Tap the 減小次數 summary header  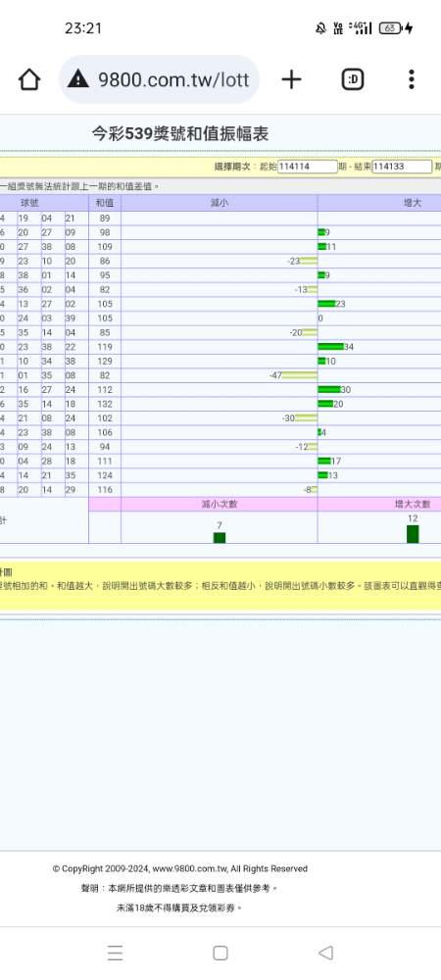pyautogui.click(x=220, y=505)
